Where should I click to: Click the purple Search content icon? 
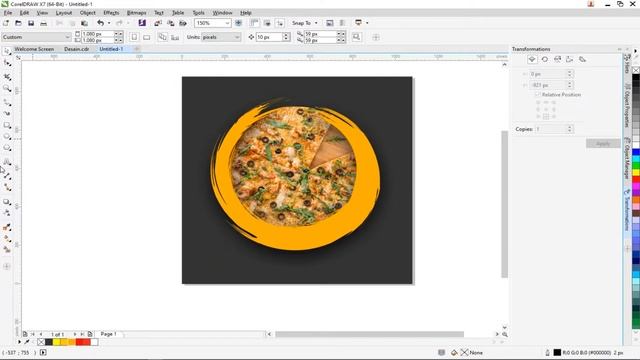pyautogui.click(x=142, y=23)
